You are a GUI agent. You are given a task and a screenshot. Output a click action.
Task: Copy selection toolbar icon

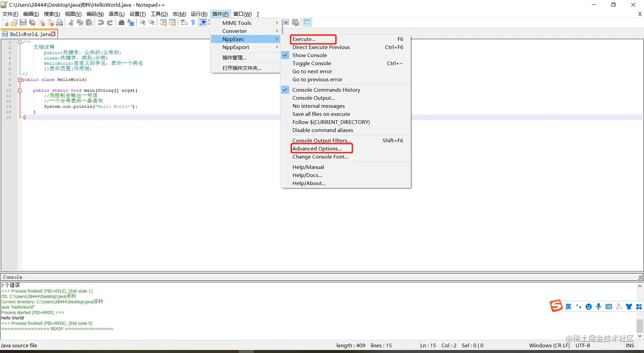click(80, 23)
